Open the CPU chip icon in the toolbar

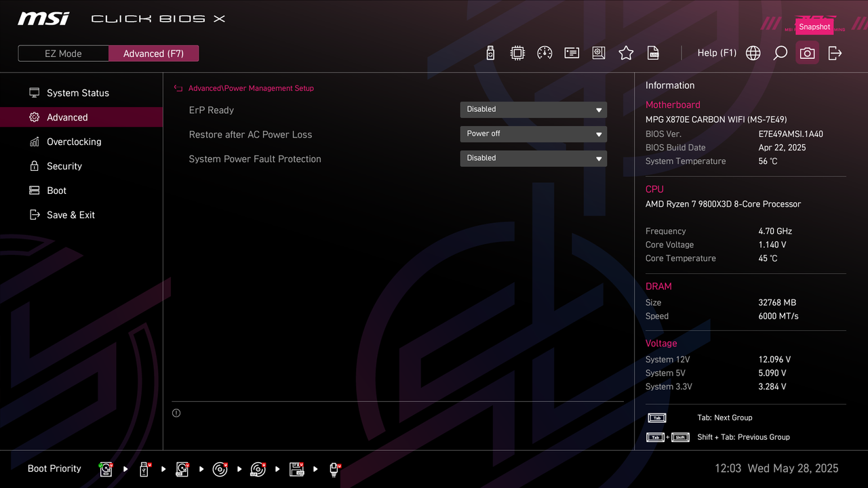click(517, 53)
